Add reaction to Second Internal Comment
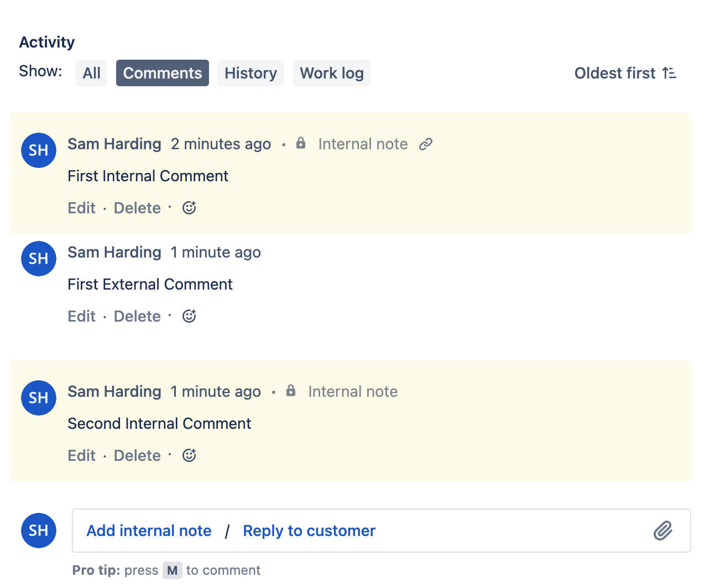Viewport: 710px width, 588px height. tap(189, 455)
